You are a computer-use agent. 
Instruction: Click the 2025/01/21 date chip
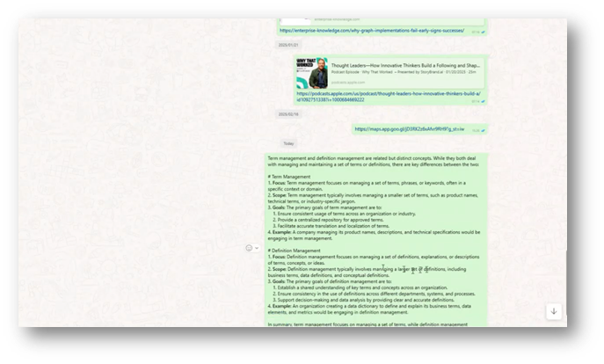[x=288, y=45]
